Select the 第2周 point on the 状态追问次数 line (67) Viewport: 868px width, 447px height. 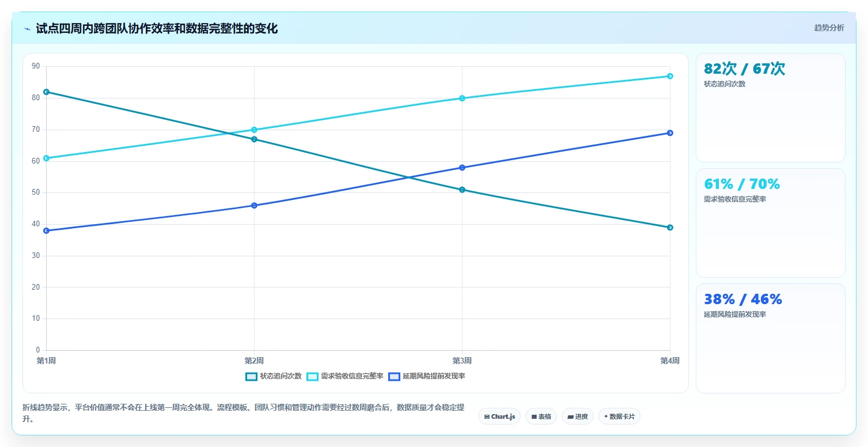pos(254,139)
